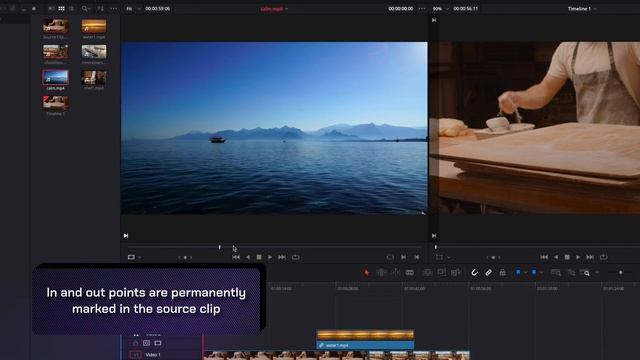
Task: Click the timeline viewer scrubber playhead
Action: pos(436,247)
